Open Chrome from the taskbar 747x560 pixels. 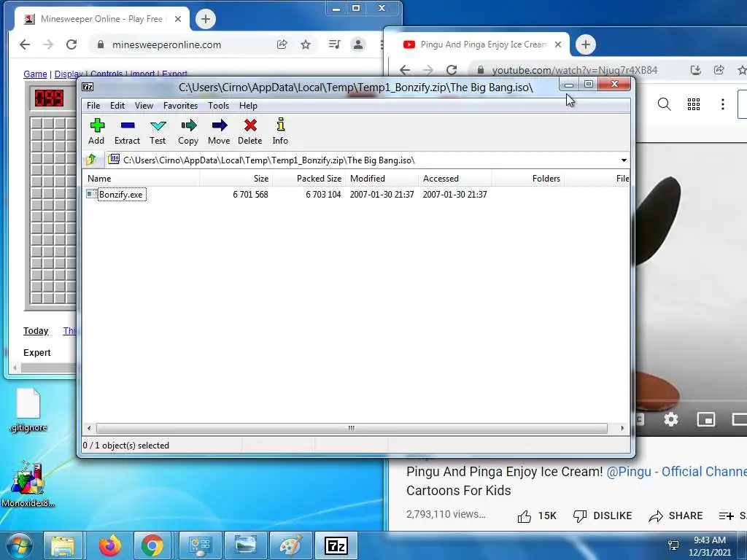coord(152,545)
